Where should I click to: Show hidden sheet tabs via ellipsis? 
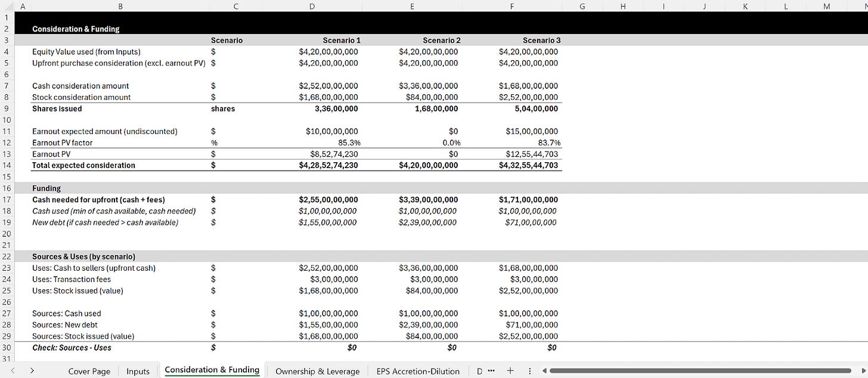point(491,371)
